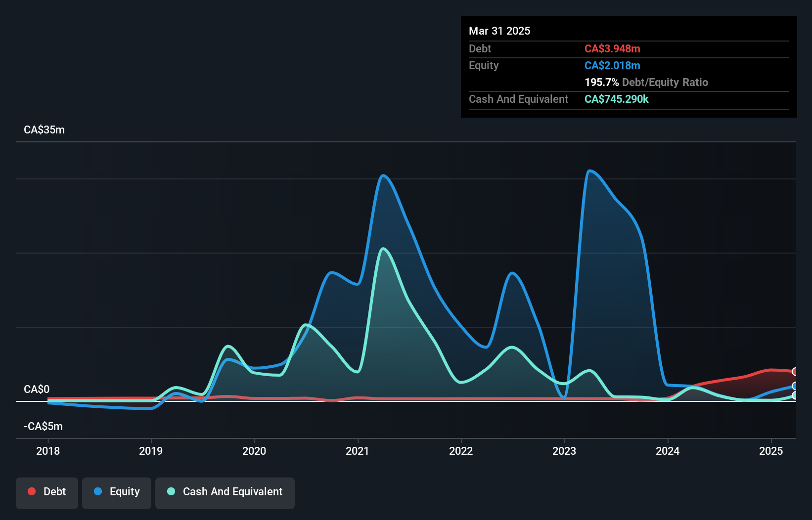Open the Debt/Equity Ratio detail row
The image size is (812, 520).
click(x=646, y=82)
